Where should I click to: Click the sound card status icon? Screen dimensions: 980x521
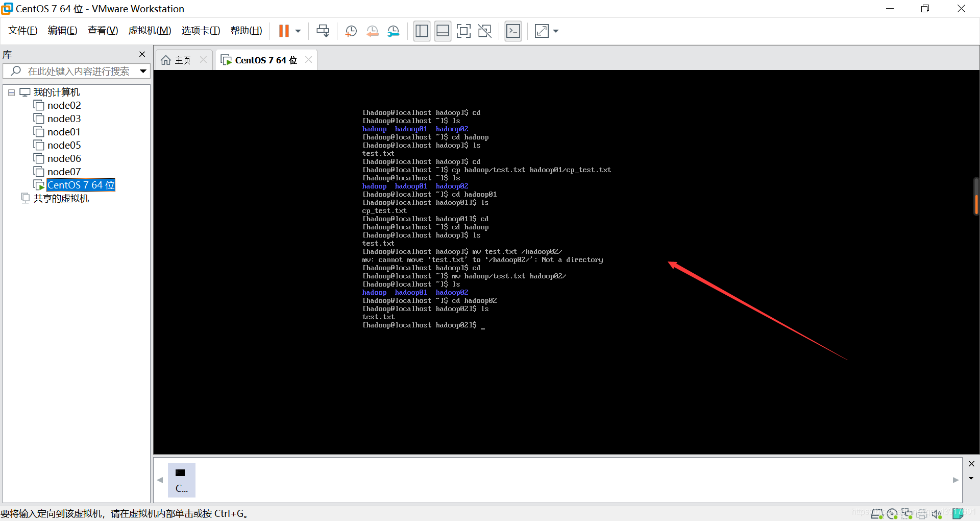pyautogui.click(x=937, y=514)
